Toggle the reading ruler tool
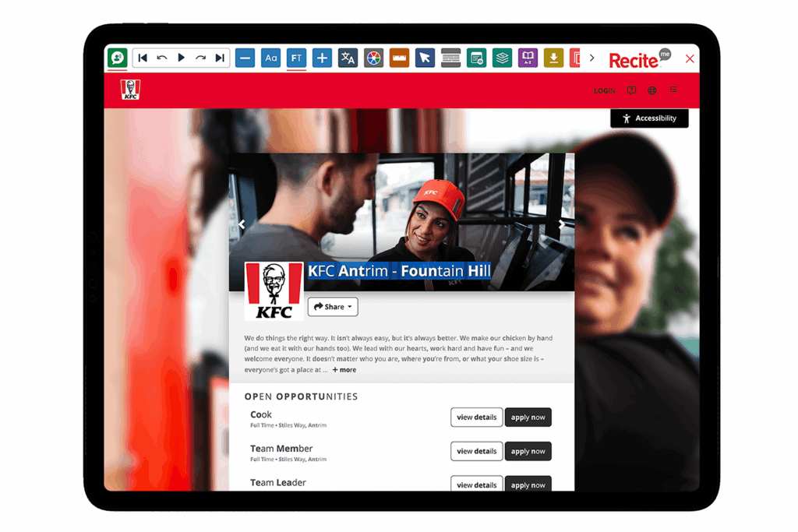The width and height of the screenshot is (798, 532). [x=399, y=58]
